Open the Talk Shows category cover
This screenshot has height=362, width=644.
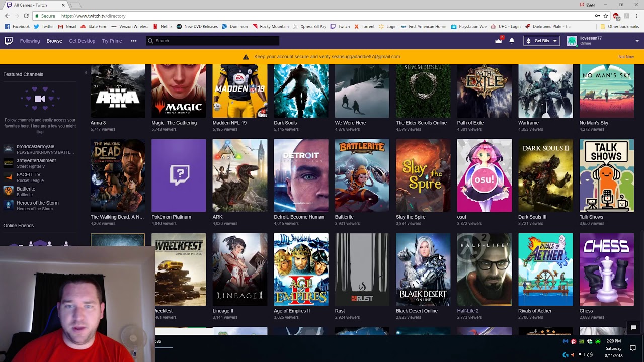tap(607, 175)
